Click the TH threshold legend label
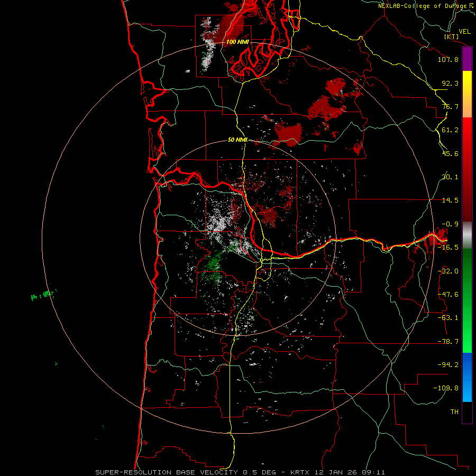The image size is (476, 476). click(x=454, y=411)
